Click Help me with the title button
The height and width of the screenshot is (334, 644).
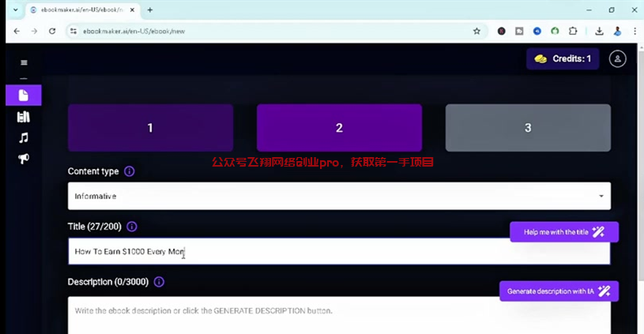pos(563,232)
